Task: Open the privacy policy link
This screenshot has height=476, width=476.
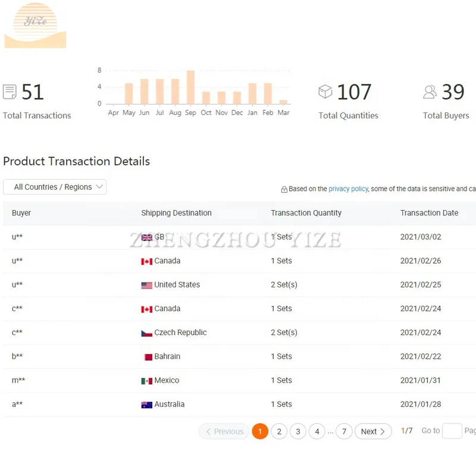Action: [x=348, y=189]
